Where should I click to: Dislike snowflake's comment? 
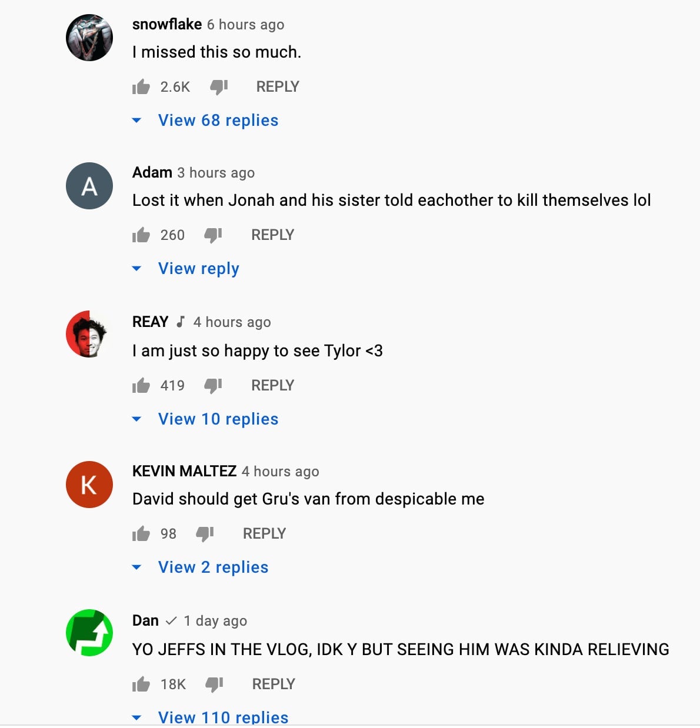tap(218, 86)
